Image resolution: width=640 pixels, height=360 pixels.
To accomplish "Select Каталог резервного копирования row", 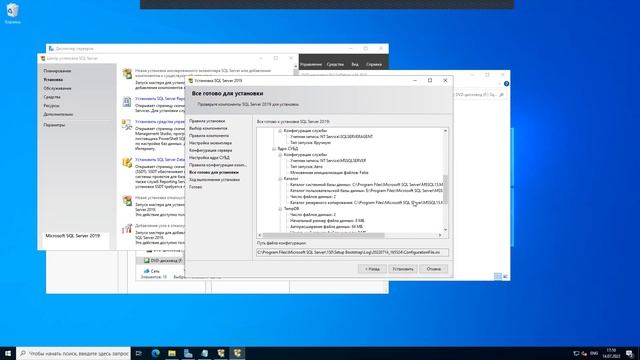I will [366, 203].
